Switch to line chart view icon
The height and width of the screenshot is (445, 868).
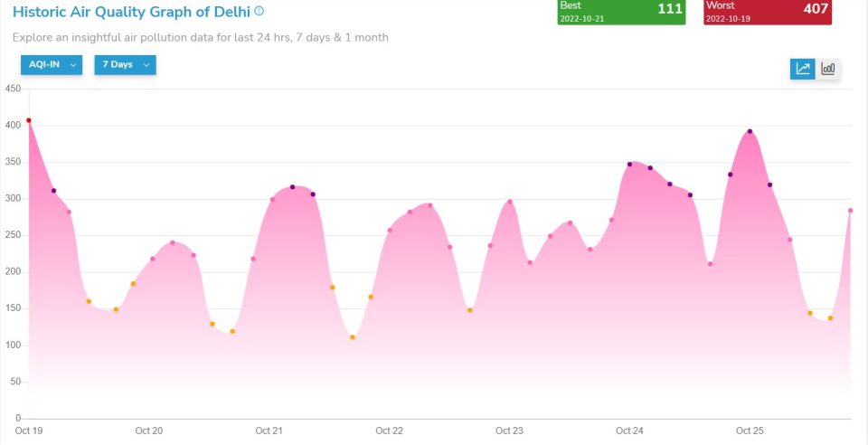802,69
